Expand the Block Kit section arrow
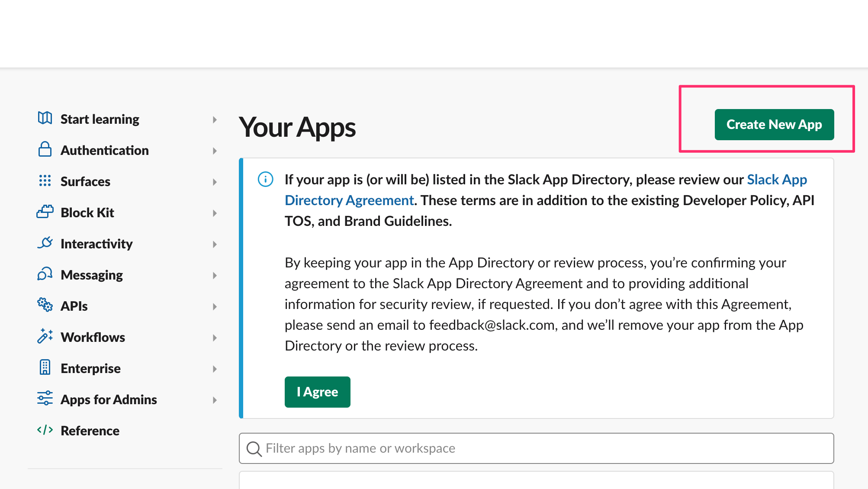Viewport: 868px width, 489px height. [215, 213]
